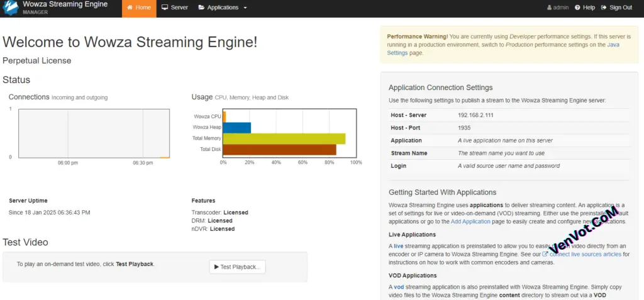
Task: Click the Live Applications subheading
Action: [413, 234]
